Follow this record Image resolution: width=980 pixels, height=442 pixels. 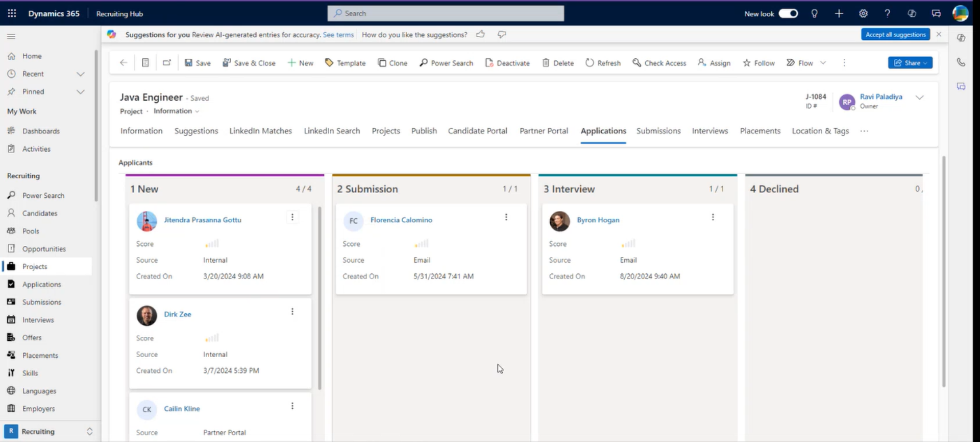[x=758, y=63]
